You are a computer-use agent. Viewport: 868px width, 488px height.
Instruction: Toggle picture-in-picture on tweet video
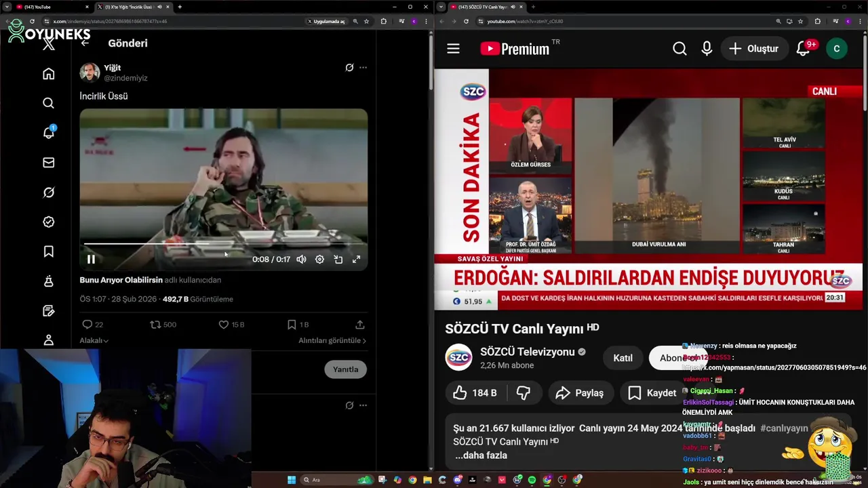tap(338, 259)
